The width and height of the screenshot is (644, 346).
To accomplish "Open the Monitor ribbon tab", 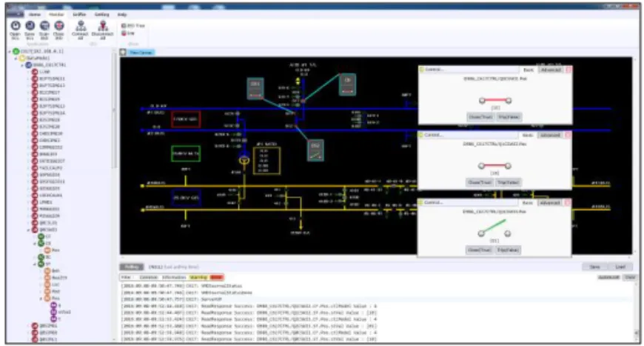I will coord(56,14).
